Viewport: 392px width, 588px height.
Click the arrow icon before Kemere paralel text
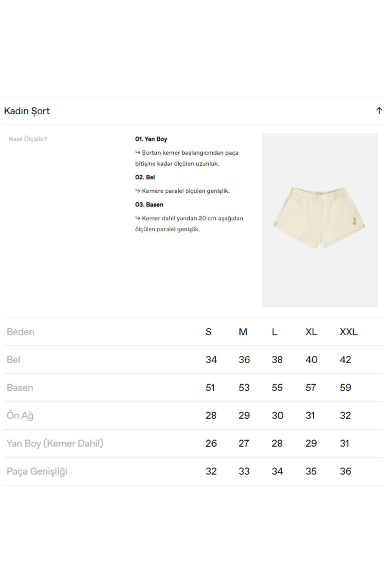[x=138, y=191]
